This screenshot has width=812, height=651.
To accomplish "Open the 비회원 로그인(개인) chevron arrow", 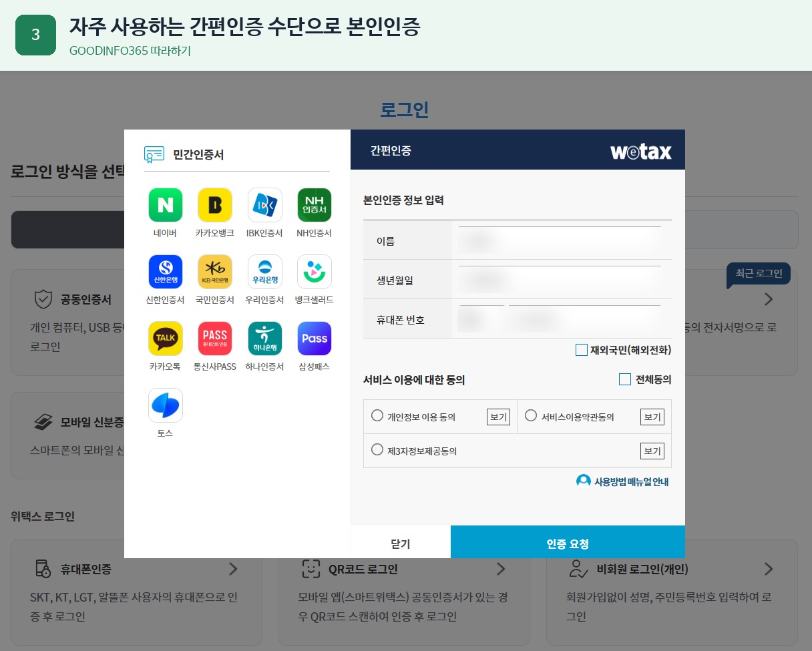I will click(769, 569).
